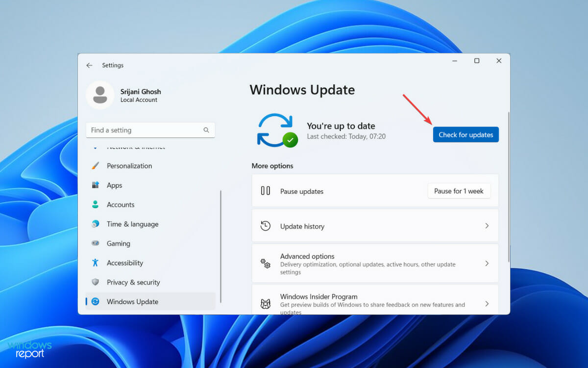This screenshot has width=588, height=368.
Task: Click the Windows Insider Program beetle icon
Action: click(266, 304)
